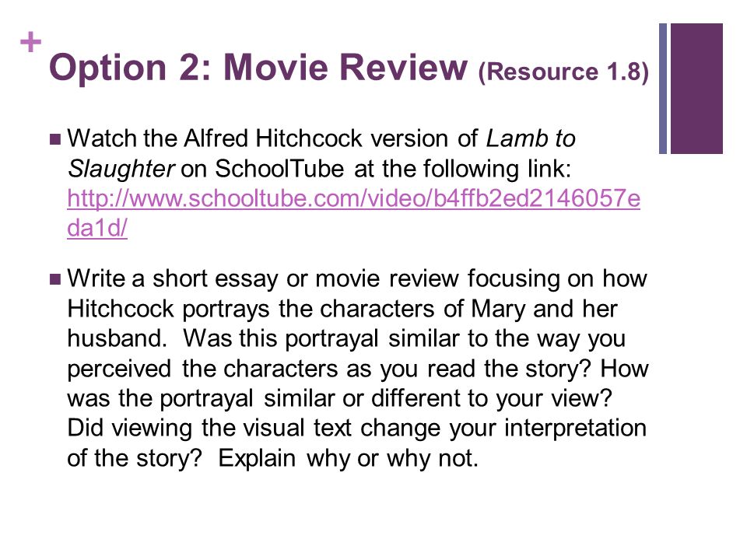Click the thin blue-violet vertical bar
This screenshot has width=747, height=560.
pyautogui.click(x=663, y=89)
